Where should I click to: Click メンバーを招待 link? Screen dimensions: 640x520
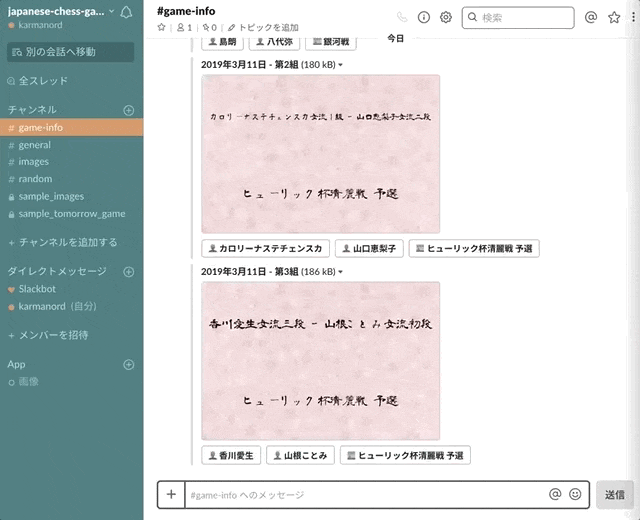[x=49, y=335]
